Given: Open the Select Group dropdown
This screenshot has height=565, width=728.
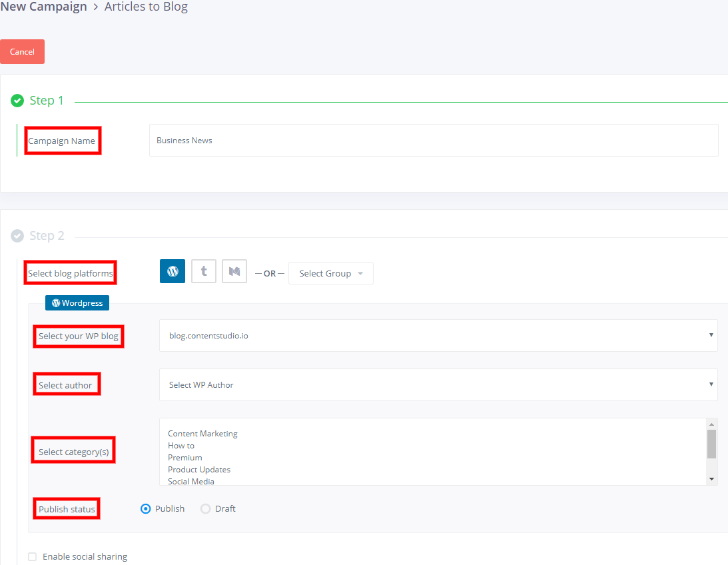Looking at the screenshot, I should [x=330, y=273].
